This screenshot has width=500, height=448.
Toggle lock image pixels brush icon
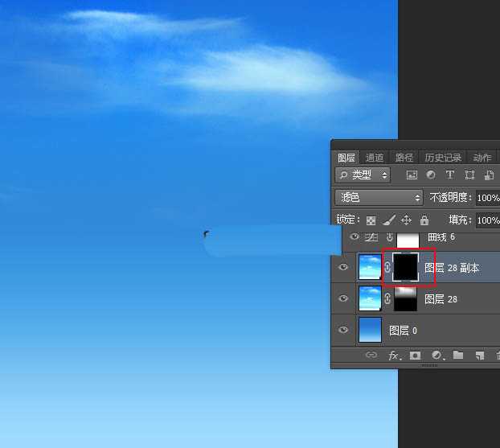[388, 220]
